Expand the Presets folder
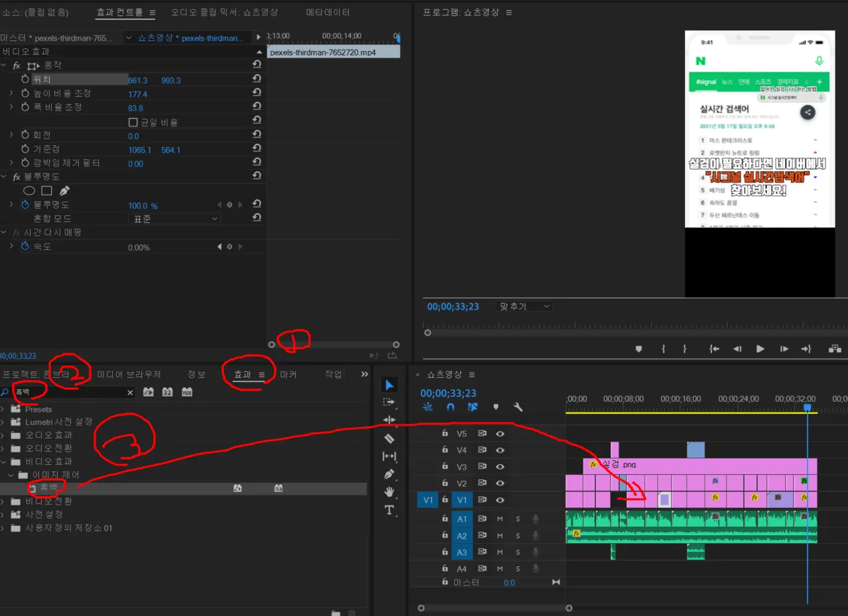848x616 pixels. coord(3,409)
